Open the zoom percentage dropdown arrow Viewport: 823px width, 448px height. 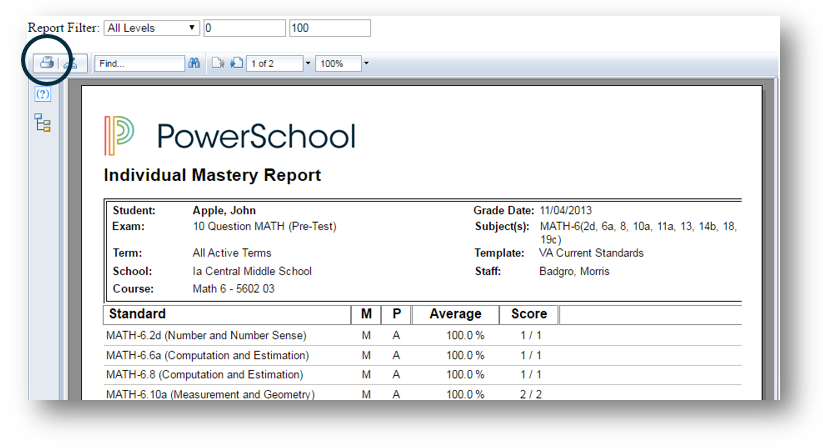pos(366,63)
